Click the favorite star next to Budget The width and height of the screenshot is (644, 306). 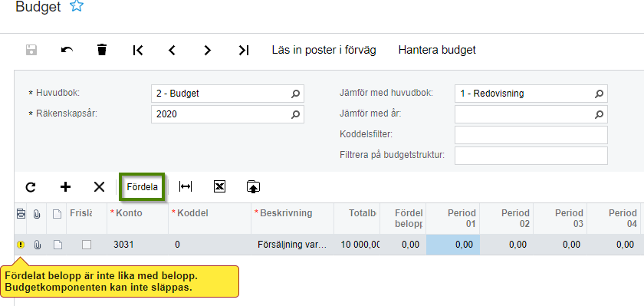[77, 6]
